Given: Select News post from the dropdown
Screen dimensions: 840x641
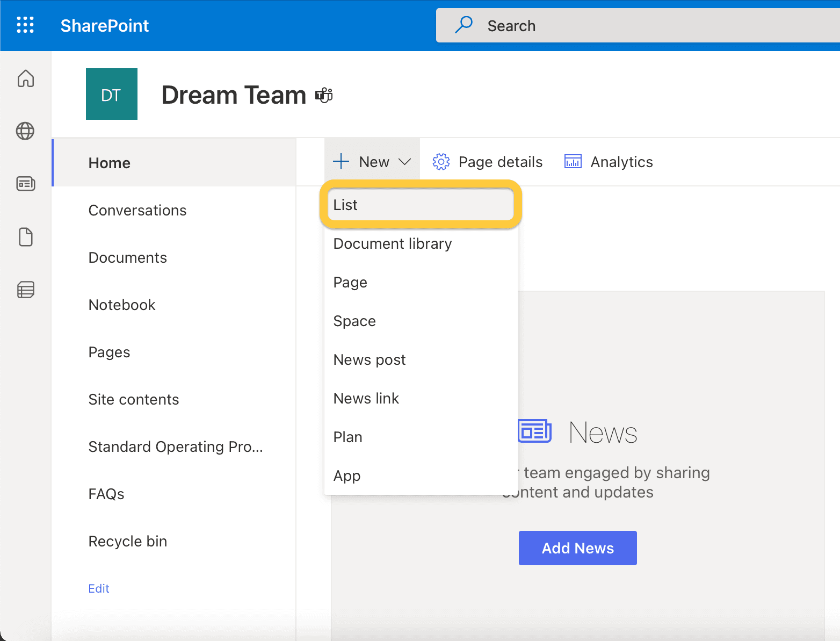Looking at the screenshot, I should [x=370, y=359].
